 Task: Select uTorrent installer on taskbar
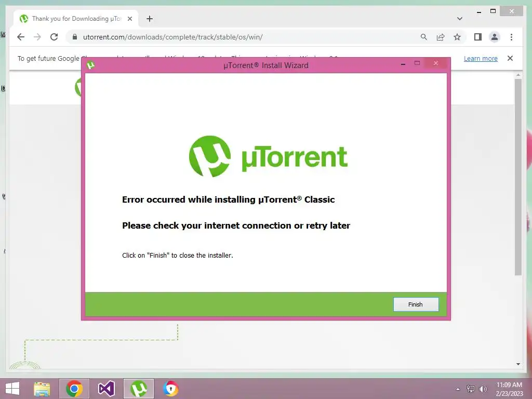138,389
